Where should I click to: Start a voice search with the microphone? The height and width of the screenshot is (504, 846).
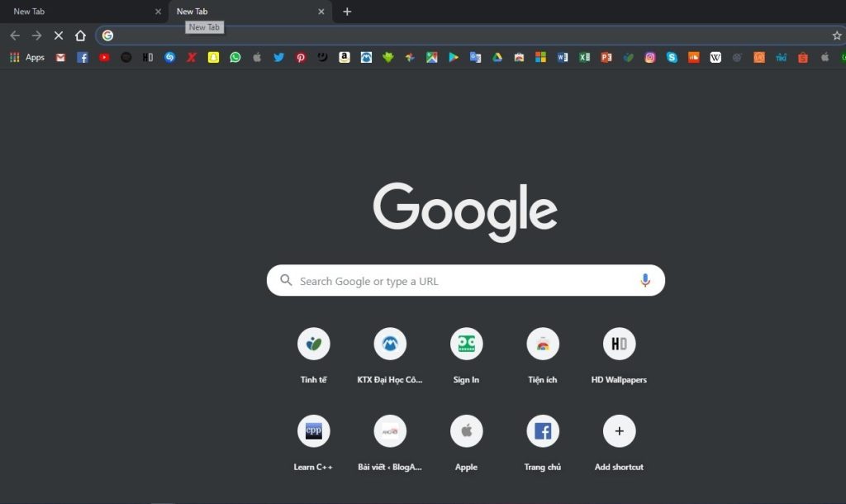644,280
